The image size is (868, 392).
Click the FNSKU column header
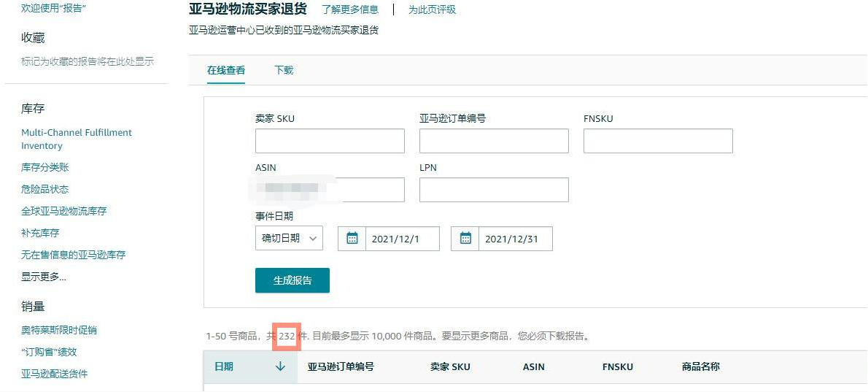coord(618,366)
